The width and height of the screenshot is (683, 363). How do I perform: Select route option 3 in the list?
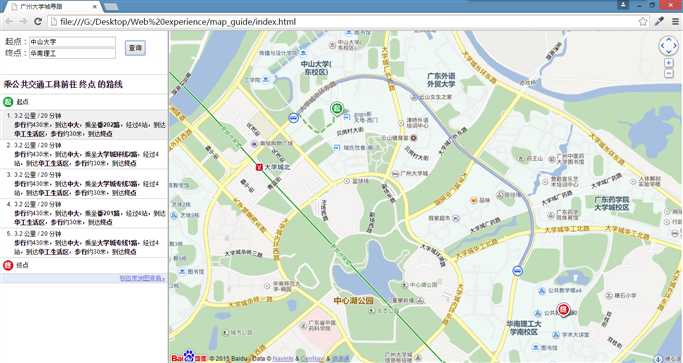[x=84, y=183]
